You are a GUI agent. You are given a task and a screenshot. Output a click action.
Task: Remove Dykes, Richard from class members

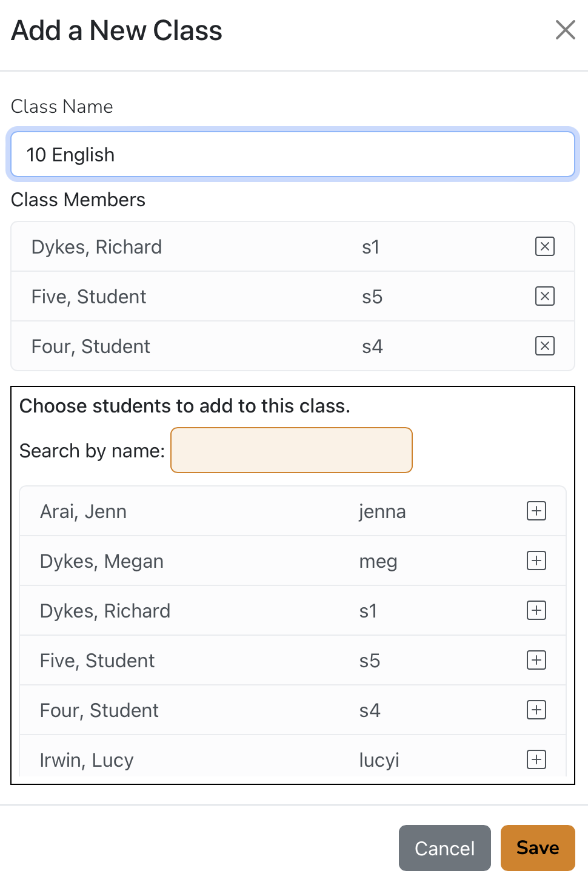tap(545, 247)
